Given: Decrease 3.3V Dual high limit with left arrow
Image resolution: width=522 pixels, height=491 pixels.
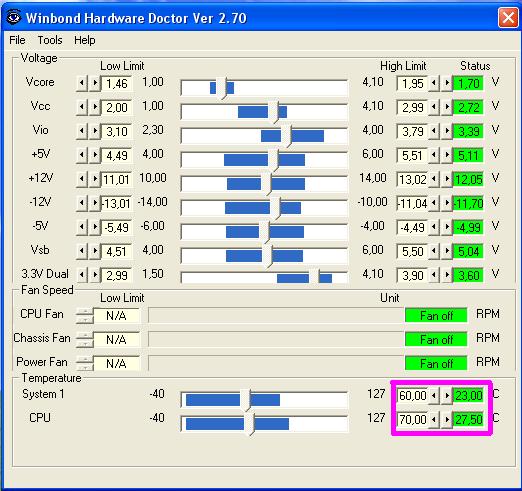Looking at the screenshot, I should pyautogui.click(x=433, y=275).
